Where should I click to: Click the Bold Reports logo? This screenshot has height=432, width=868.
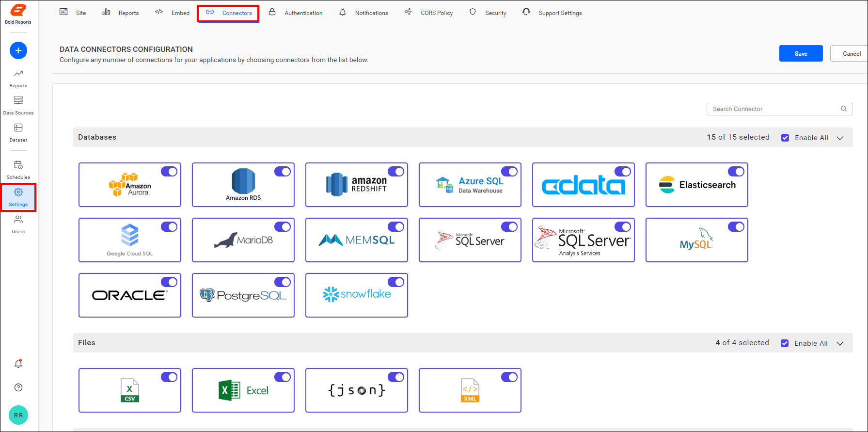18,14
